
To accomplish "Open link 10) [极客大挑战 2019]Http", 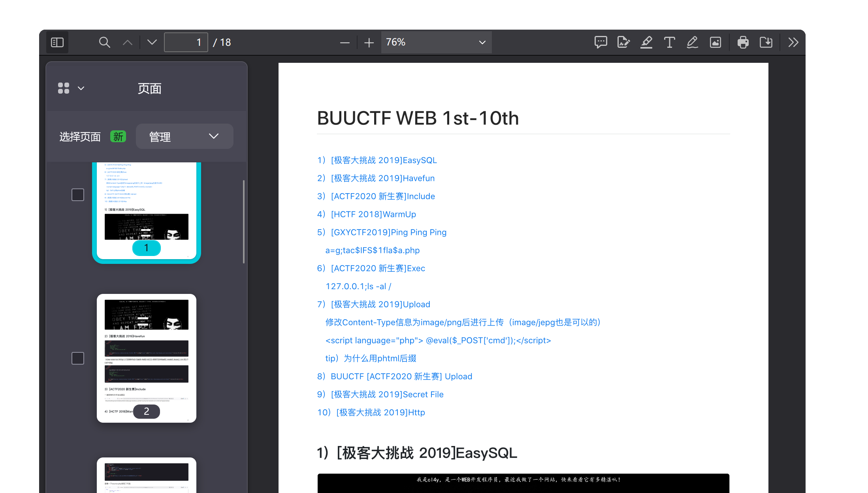I will point(371,412).
